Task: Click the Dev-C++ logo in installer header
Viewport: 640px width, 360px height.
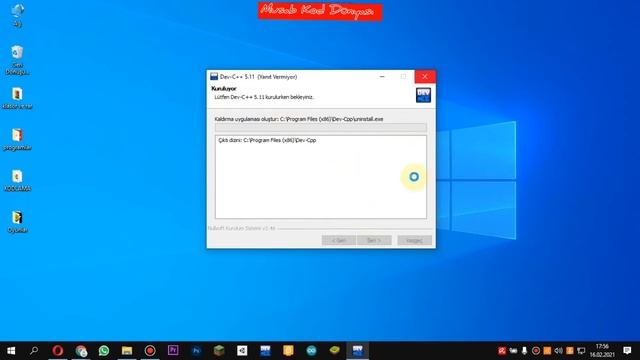Action: pos(423,95)
